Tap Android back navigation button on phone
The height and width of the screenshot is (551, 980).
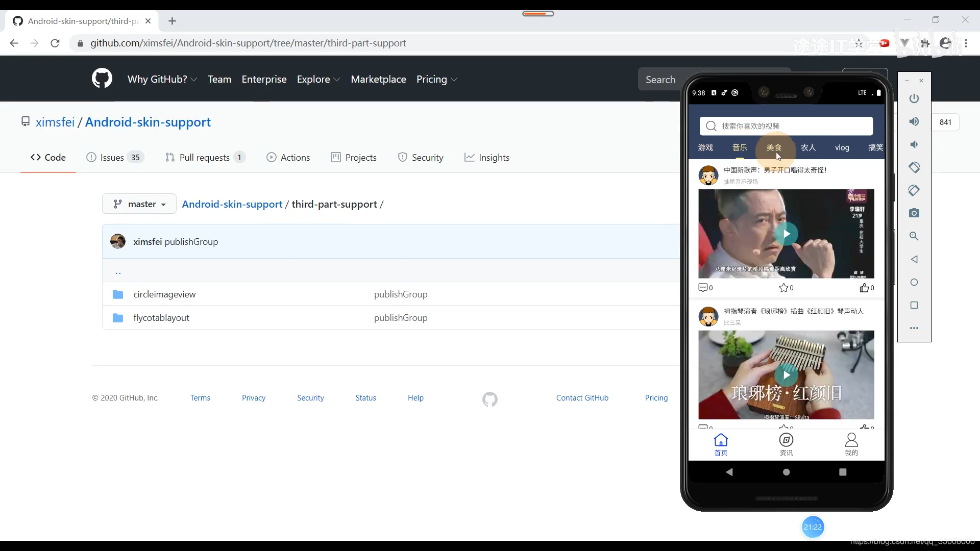click(x=729, y=472)
